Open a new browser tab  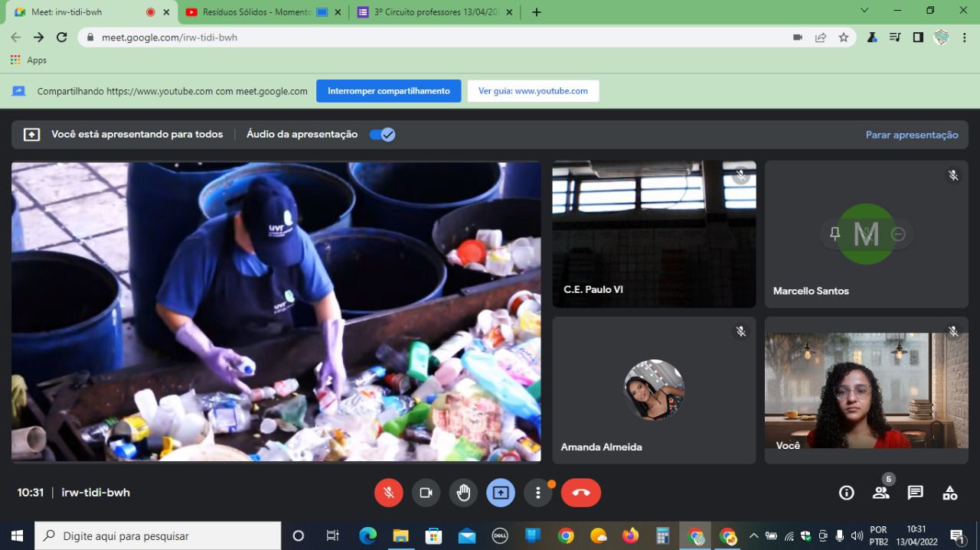coord(536,12)
